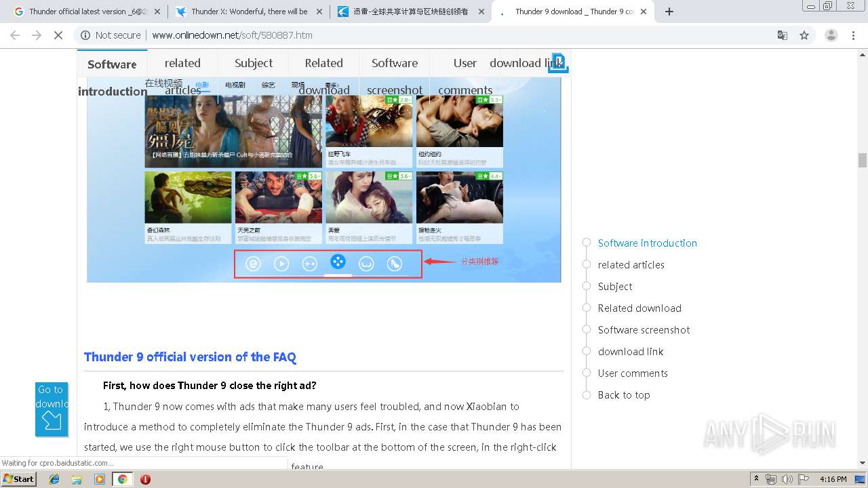Click Go to download blue button
The height and width of the screenshot is (488, 868).
[x=52, y=409]
